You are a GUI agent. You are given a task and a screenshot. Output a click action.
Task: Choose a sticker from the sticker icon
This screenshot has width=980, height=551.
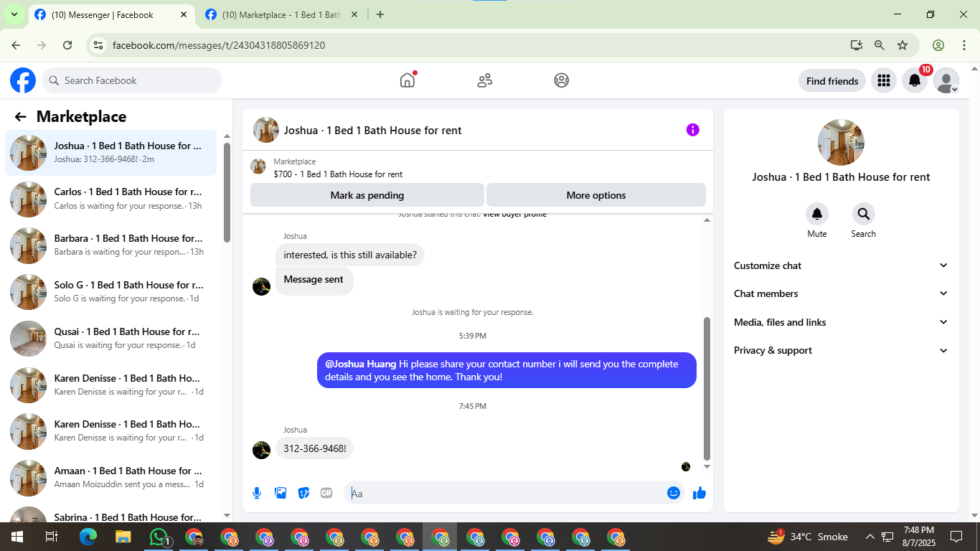[303, 493]
